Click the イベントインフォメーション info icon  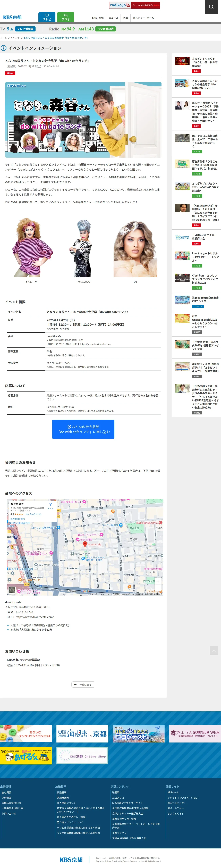coord(3,48)
